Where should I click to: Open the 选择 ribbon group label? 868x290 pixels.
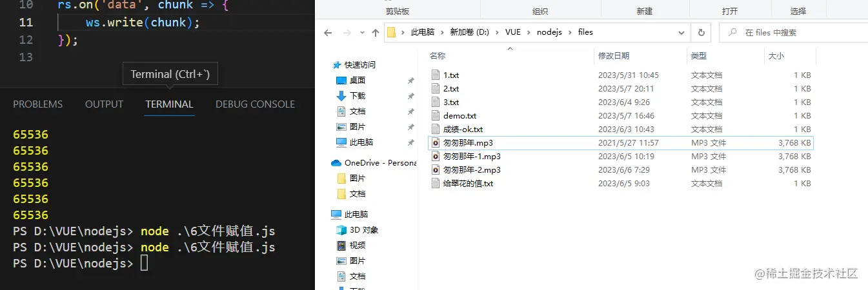[798, 11]
